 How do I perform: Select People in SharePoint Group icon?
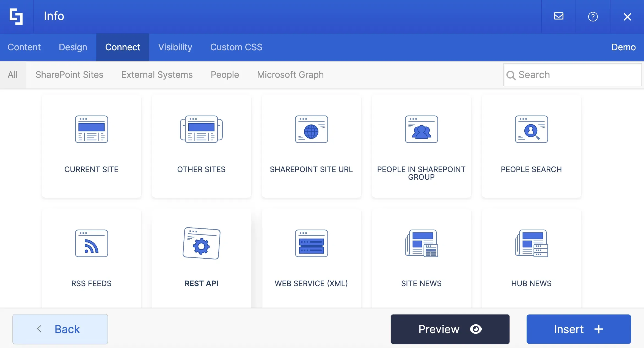421,129
